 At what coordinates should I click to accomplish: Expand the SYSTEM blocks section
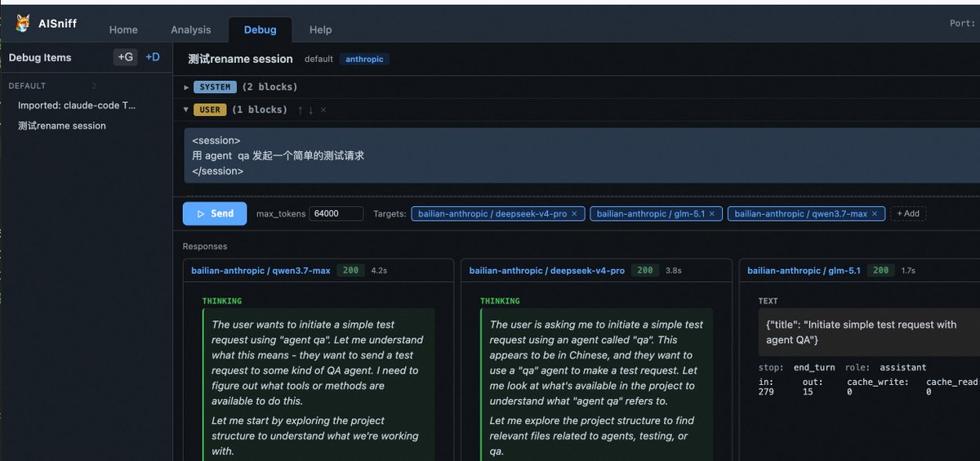click(186, 87)
